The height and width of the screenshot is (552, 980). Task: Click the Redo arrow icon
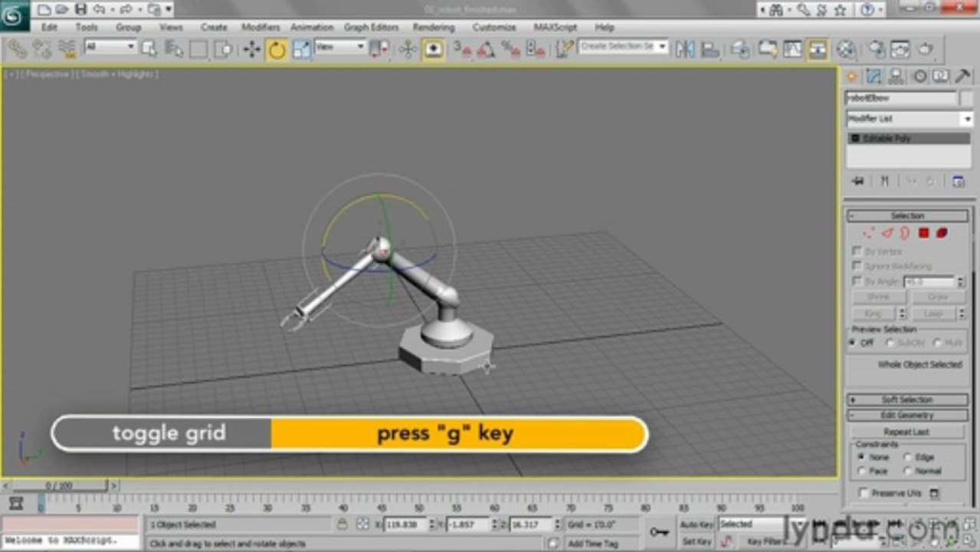click(x=125, y=9)
